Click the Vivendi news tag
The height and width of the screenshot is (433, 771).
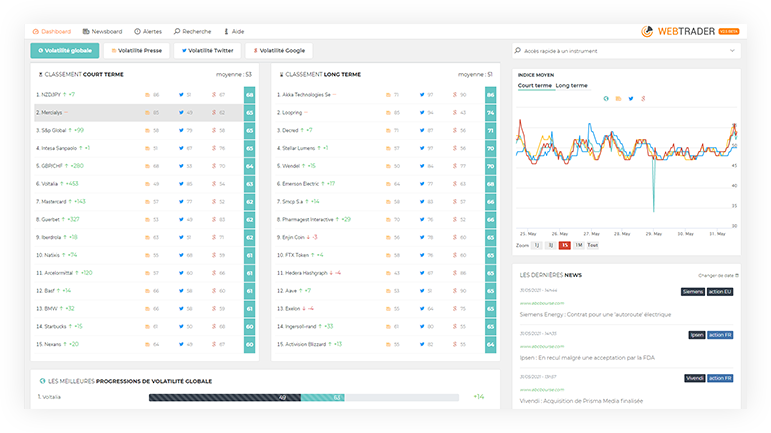(694, 378)
